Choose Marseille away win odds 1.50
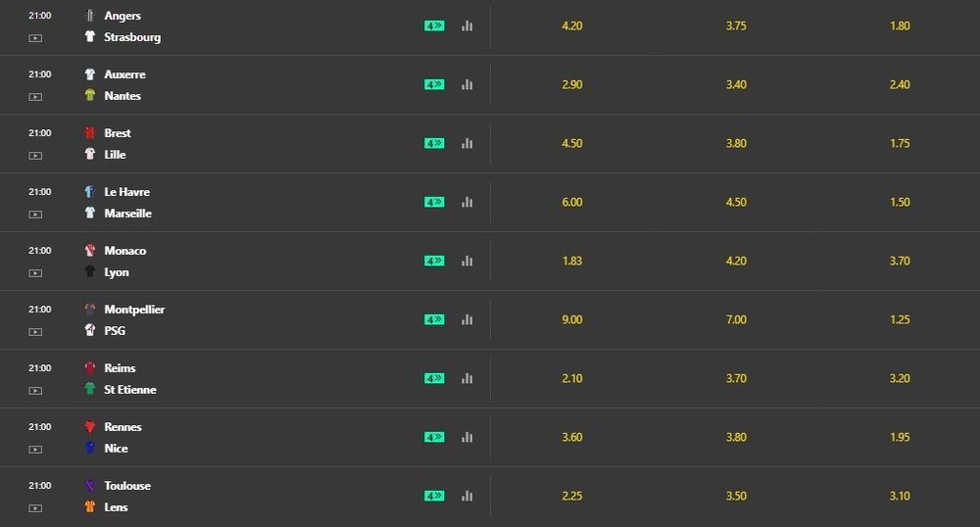 [x=901, y=202]
